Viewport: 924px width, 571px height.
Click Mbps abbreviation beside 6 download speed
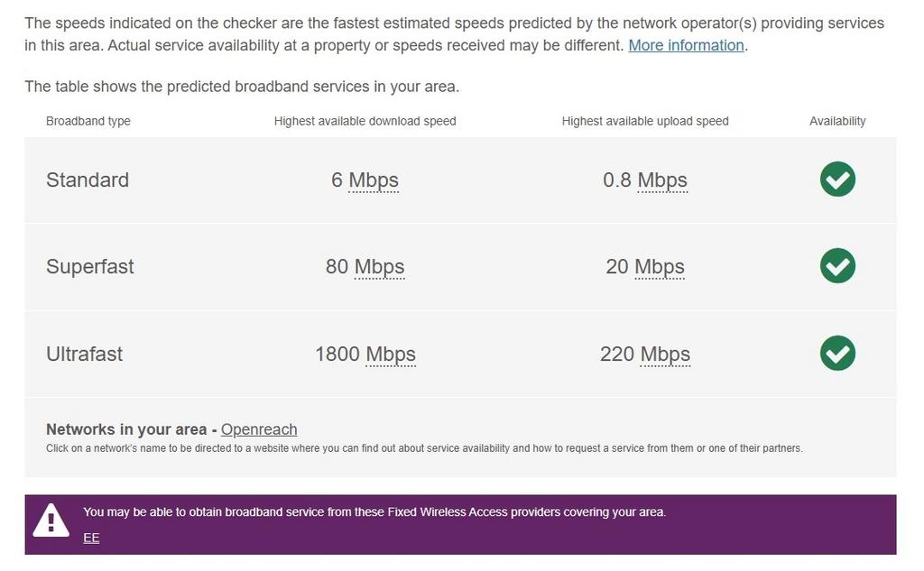tap(374, 180)
